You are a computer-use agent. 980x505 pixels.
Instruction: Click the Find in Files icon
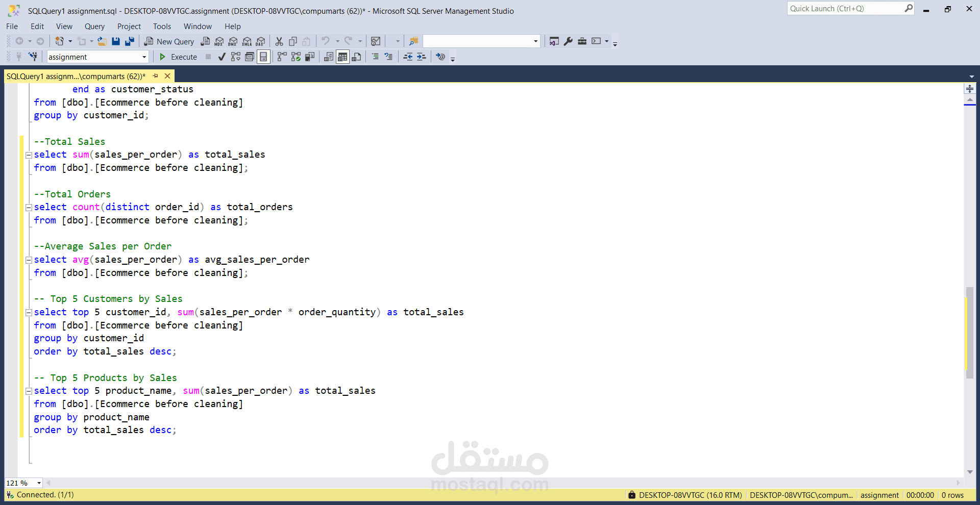tap(413, 41)
